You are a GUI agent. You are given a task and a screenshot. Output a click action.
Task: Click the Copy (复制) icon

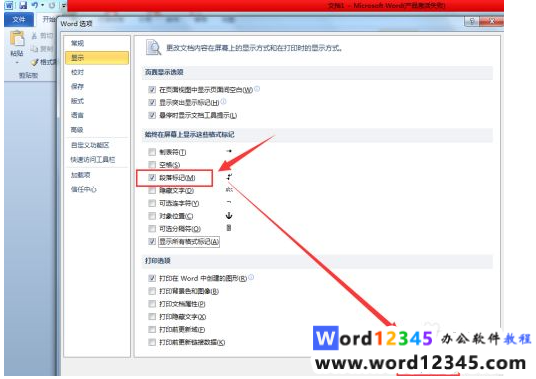(x=34, y=49)
